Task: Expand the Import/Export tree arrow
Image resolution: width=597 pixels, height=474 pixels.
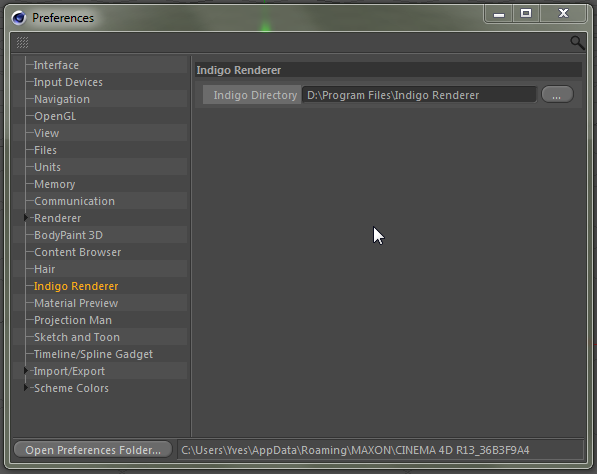Action: point(26,370)
